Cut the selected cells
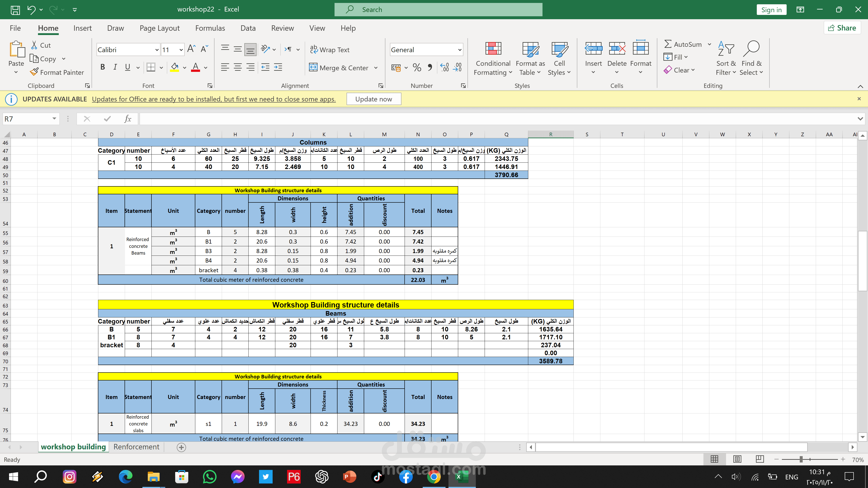868x488 pixels. tap(41, 45)
